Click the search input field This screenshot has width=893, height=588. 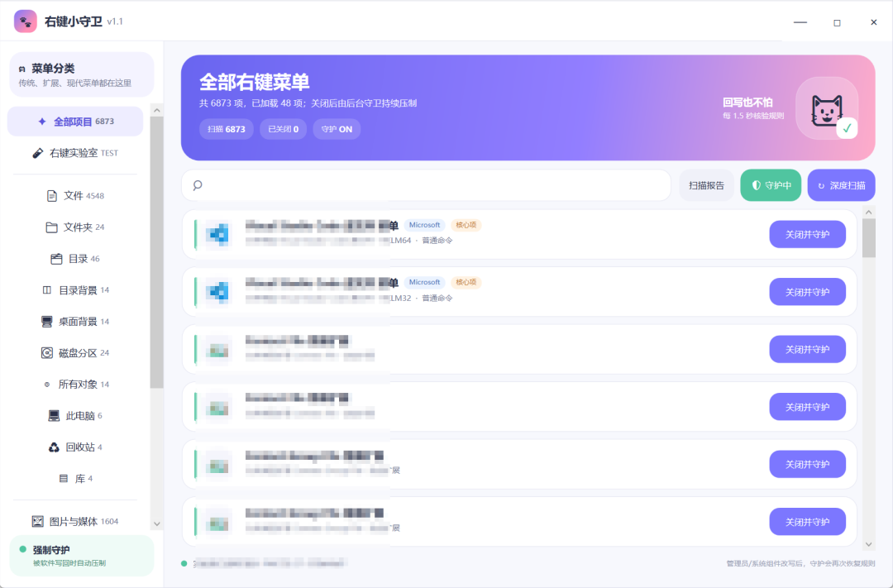[426, 185]
